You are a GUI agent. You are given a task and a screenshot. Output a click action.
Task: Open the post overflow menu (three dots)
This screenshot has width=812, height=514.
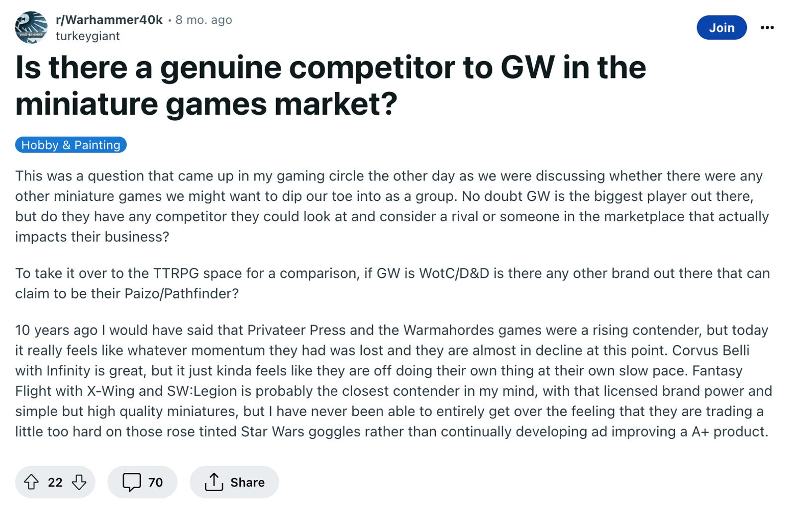coord(768,28)
